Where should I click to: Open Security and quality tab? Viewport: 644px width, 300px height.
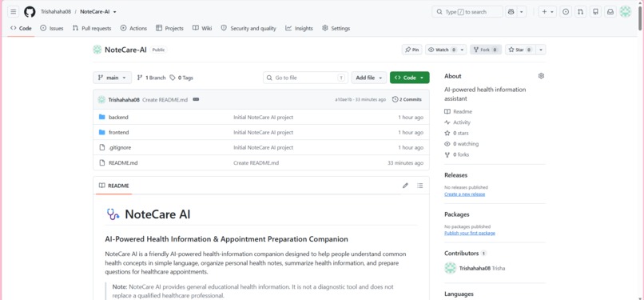[248, 28]
